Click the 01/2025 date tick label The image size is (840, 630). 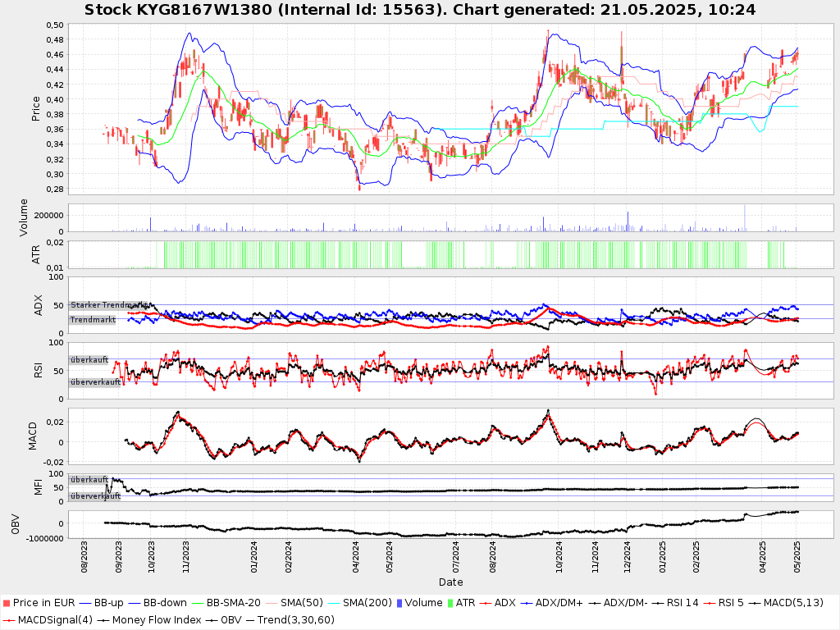point(662,557)
